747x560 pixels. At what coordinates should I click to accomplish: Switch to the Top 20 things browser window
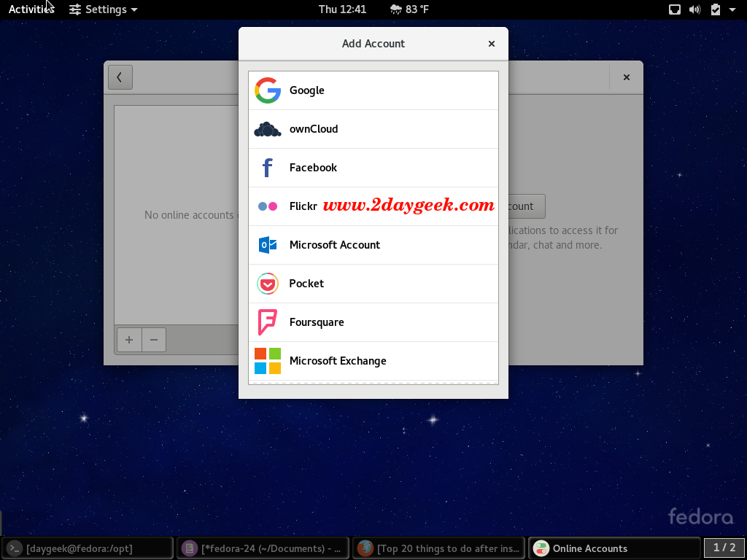(x=438, y=548)
